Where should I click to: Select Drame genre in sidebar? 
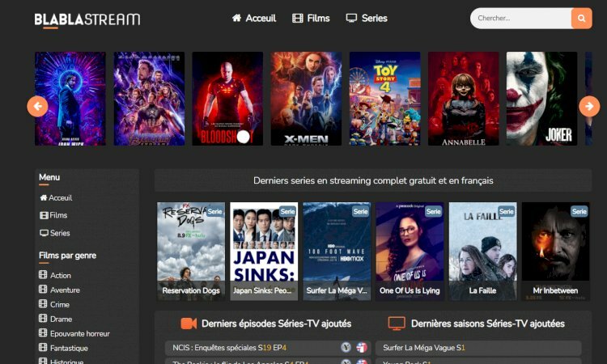click(61, 319)
